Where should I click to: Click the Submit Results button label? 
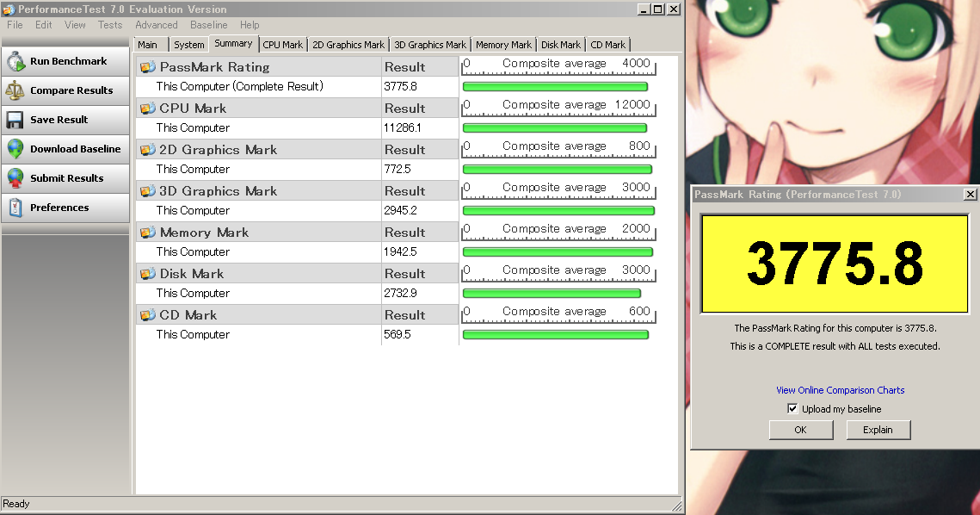click(67, 178)
